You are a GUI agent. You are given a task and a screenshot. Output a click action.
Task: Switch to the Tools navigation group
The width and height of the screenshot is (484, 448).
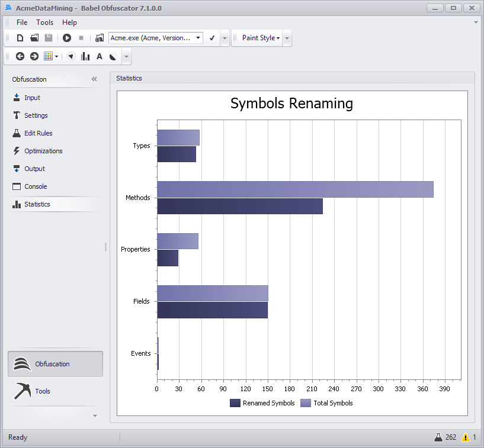43,391
